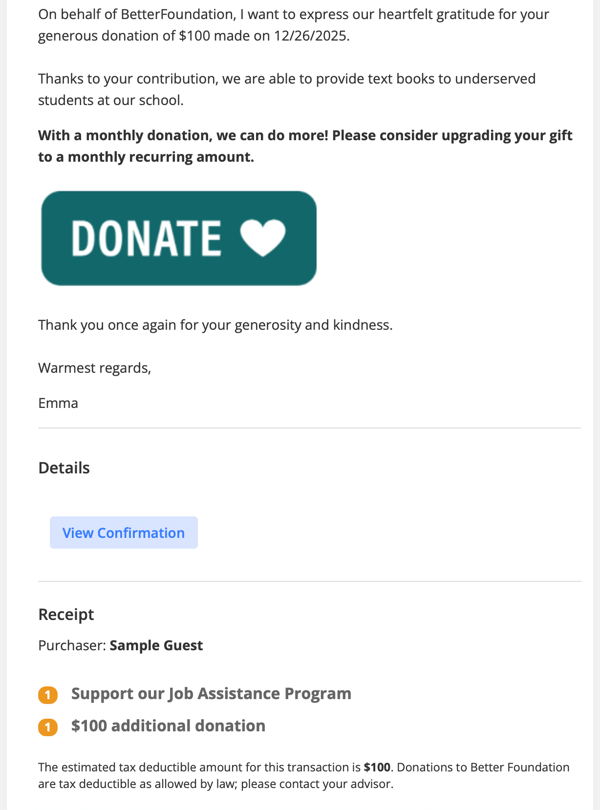600x810 pixels.
Task: Select the Support our Job Assistance Program item
Action: (211, 693)
